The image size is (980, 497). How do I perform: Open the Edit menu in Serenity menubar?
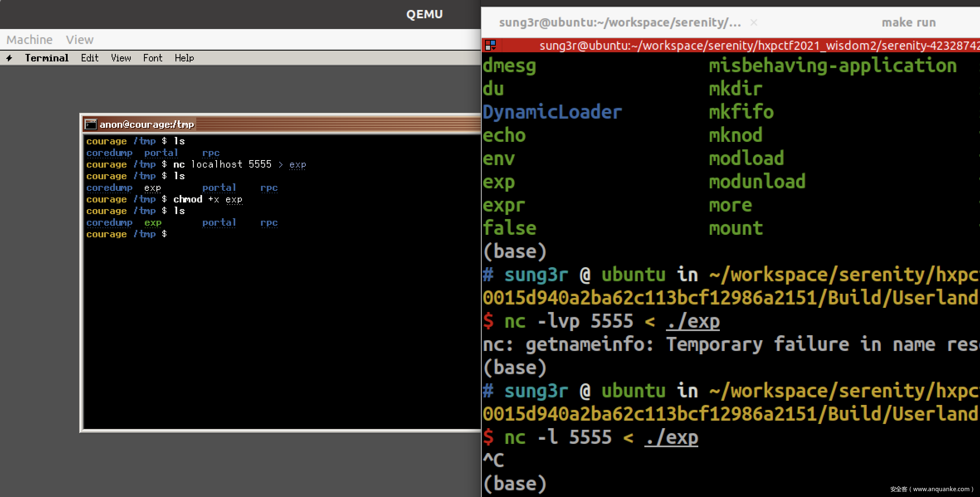pyautogui.click(x=90, y=58)
